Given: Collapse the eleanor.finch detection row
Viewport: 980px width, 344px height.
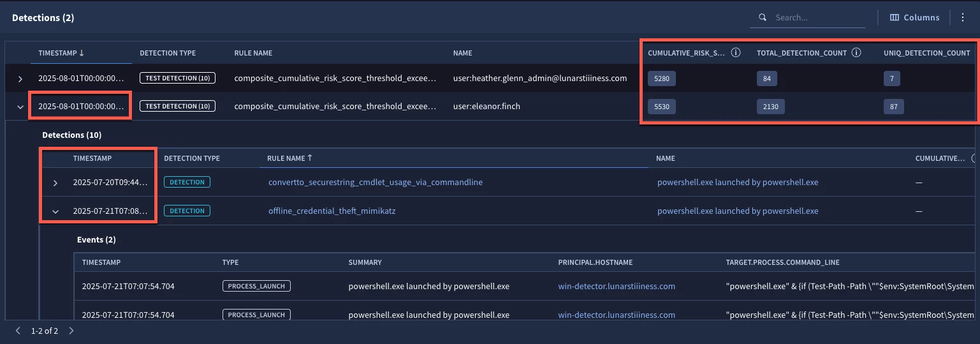Looking at the screenshot, I should [20, 107].
